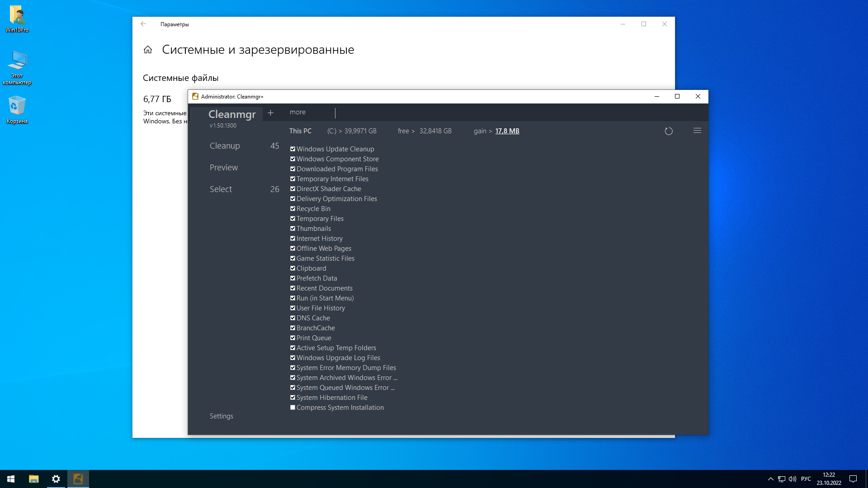Click the Cleanmgr+ menu options icon
This screenshot has width=868, height=488.
(697, 131)
